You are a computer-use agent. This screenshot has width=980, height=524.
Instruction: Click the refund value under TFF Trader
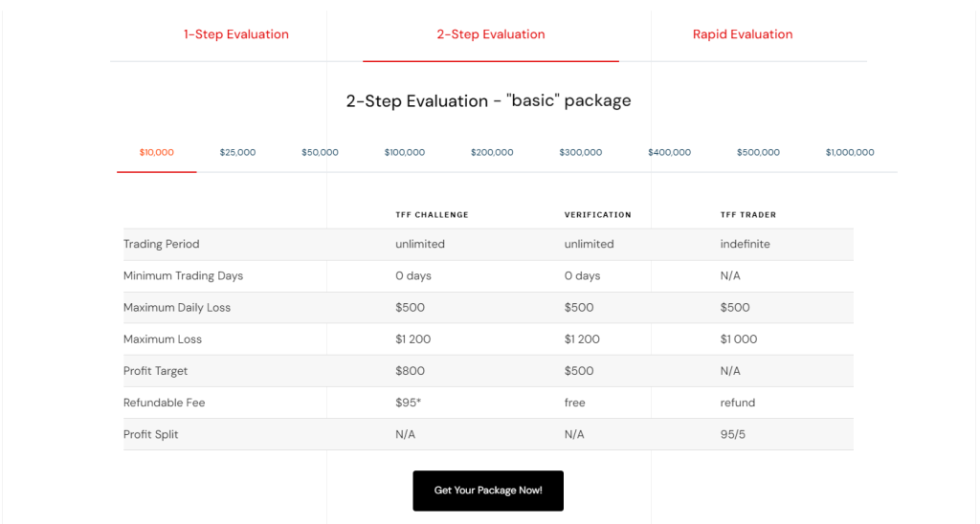pyautogui.click(x=738, y=403)
